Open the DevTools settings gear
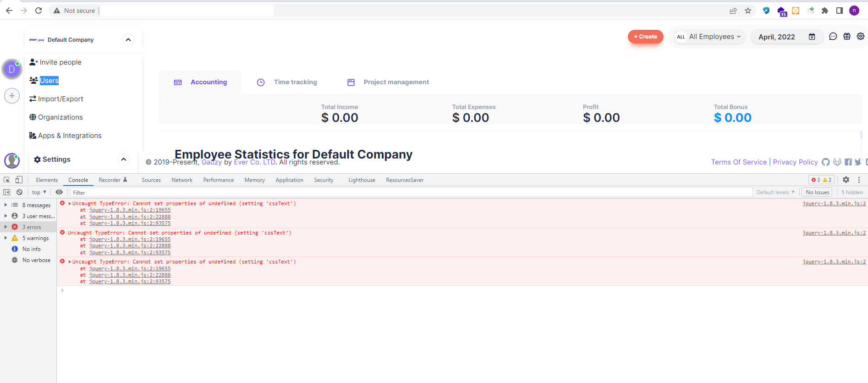 tap(846, 180)
